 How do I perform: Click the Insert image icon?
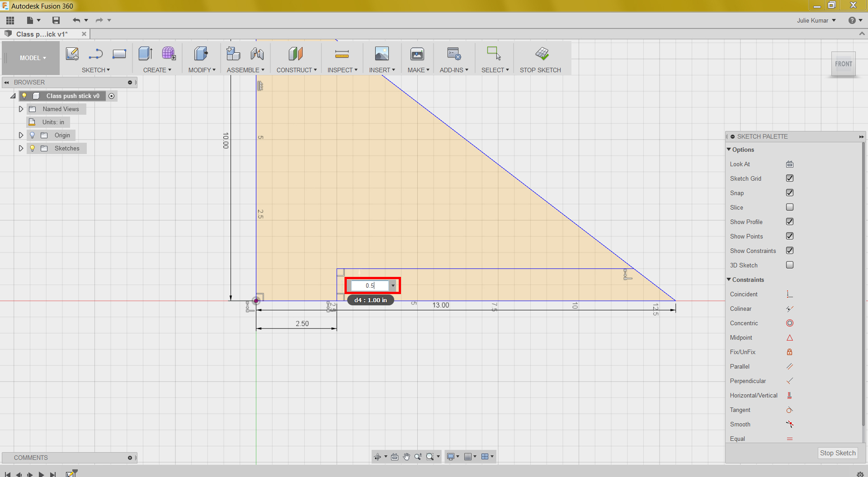click(382, 54)
